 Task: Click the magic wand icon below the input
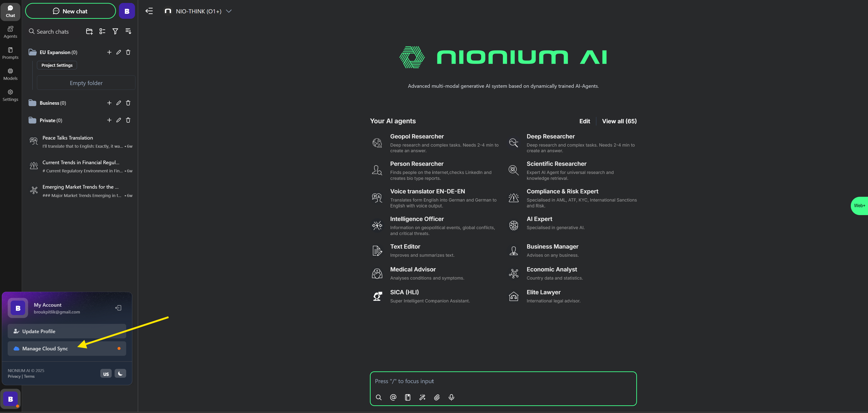422,397
